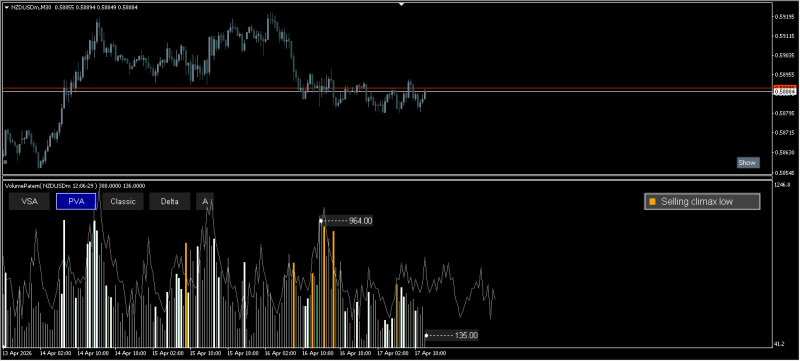Click the Show button on price chart
The image size is (800, 361).
click(x=747, y=163)
